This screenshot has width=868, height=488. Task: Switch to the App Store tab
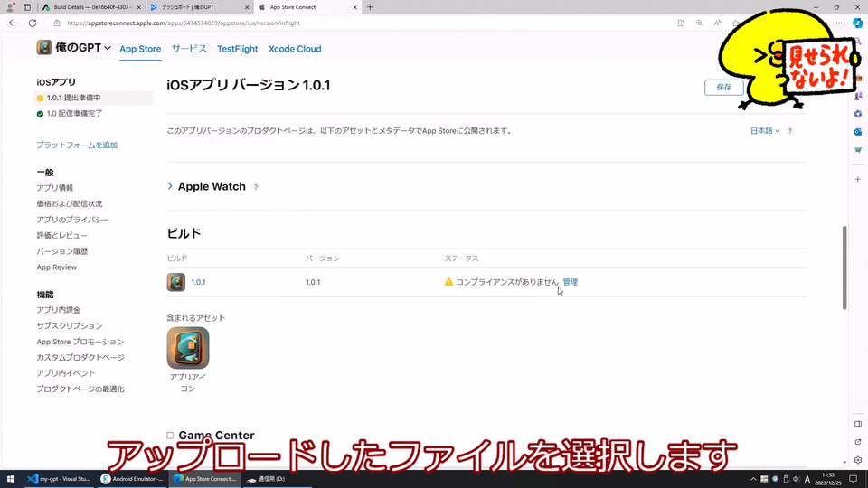tap(140, 49)
